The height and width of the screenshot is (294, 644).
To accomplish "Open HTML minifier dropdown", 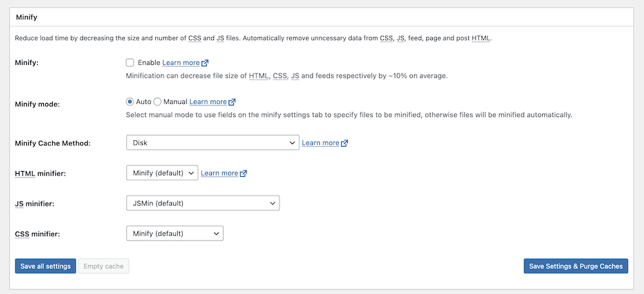I will pos(162,173).
